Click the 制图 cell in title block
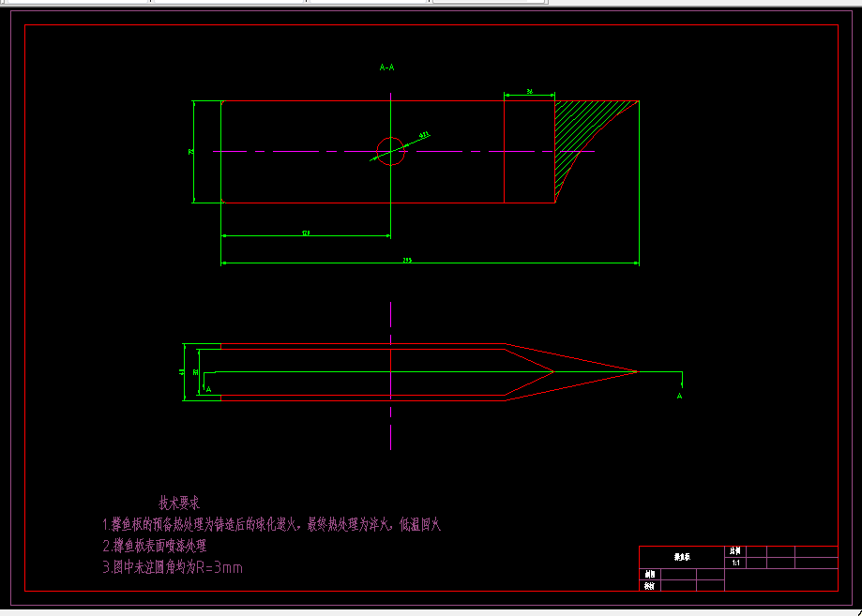Viewport: 862px width, 616px height. [650, 574]
